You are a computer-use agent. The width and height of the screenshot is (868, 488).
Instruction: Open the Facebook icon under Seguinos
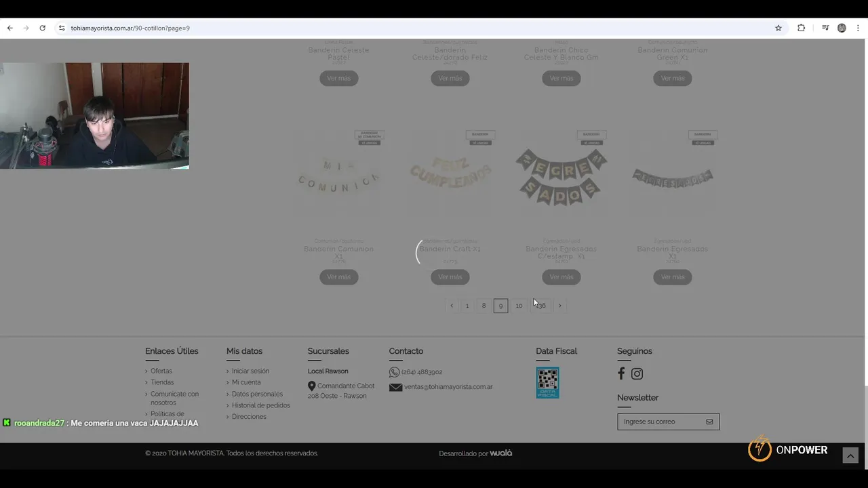click(x=621, y=373)
